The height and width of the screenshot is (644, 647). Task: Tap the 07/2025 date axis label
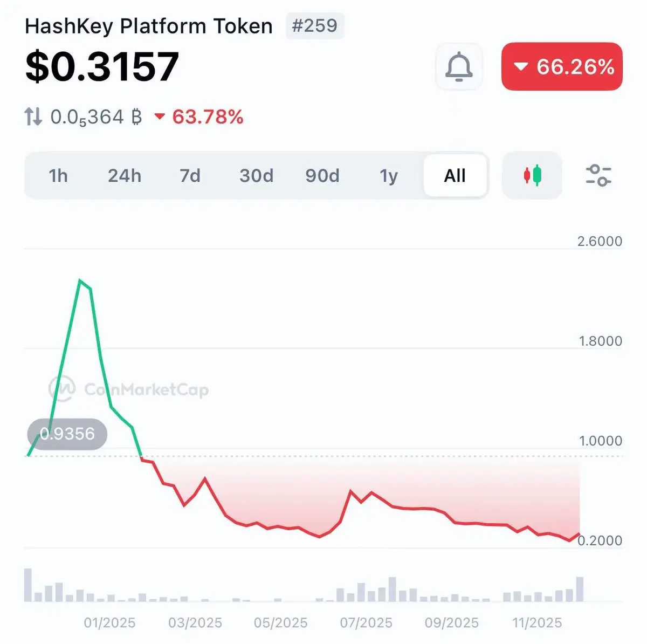(366, 623)
